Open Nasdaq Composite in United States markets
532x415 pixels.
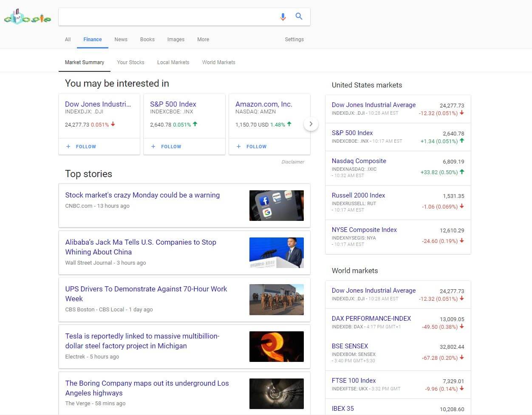click(359, 161)
